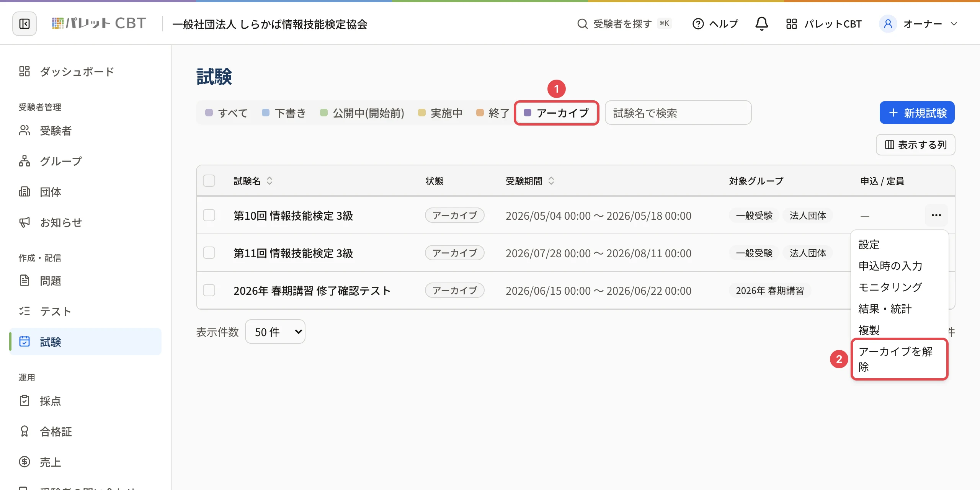This screenshot has width=980, height=490.
Task: Open 採点 in the sidebar
Action: (x=85, y=401)
